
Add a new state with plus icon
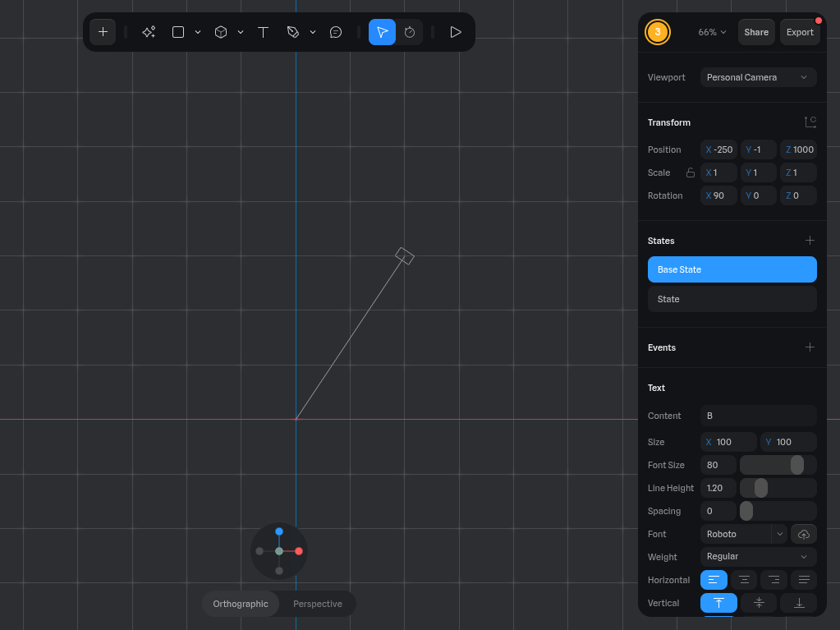[x=810, y=241]
